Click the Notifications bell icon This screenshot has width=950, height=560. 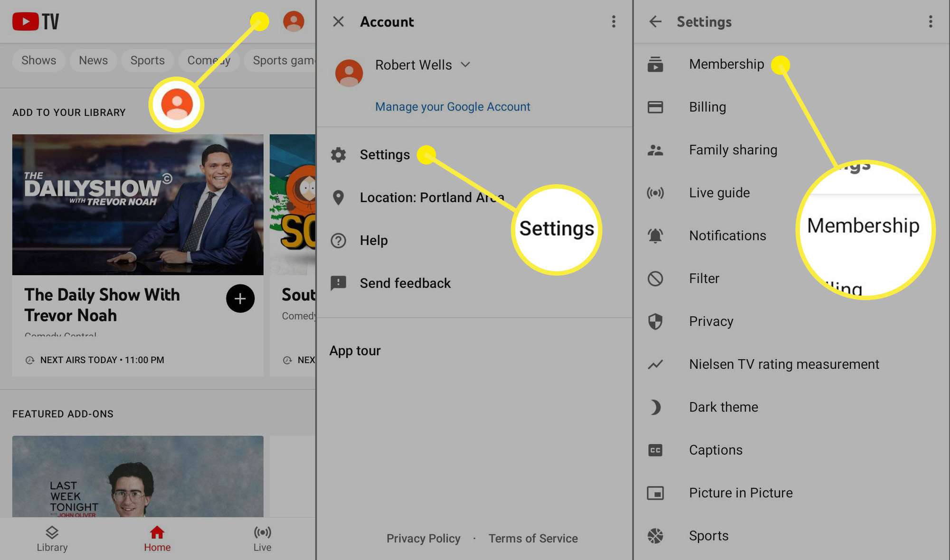tap(656, 235)
